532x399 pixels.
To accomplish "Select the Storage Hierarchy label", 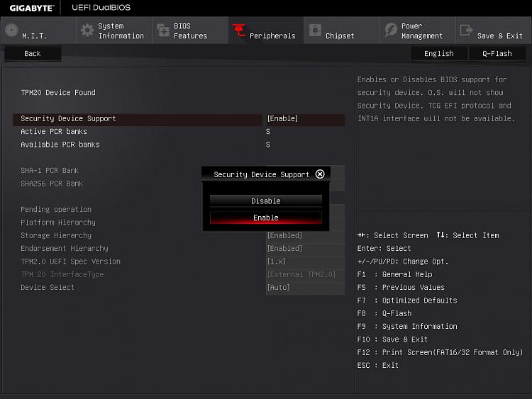I will [56, 235].
